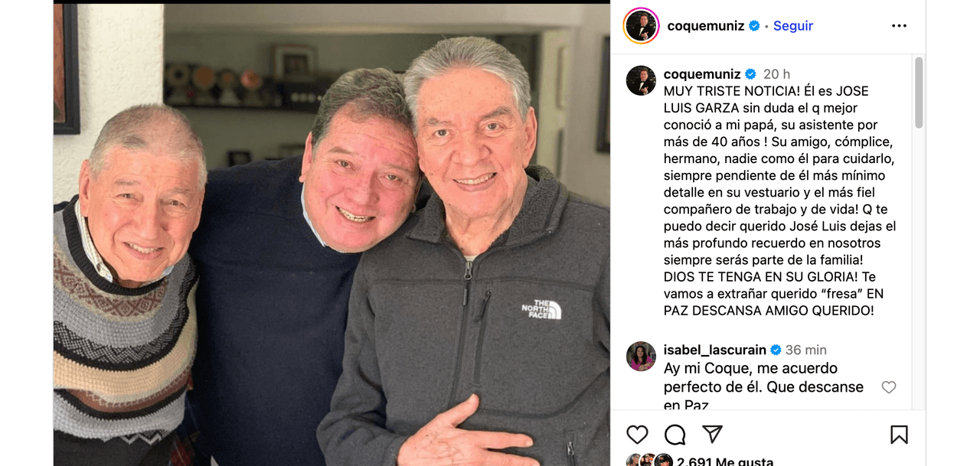Open the three-dot more options menu
This screenshot has width=980, height=466.
[899, 26]
